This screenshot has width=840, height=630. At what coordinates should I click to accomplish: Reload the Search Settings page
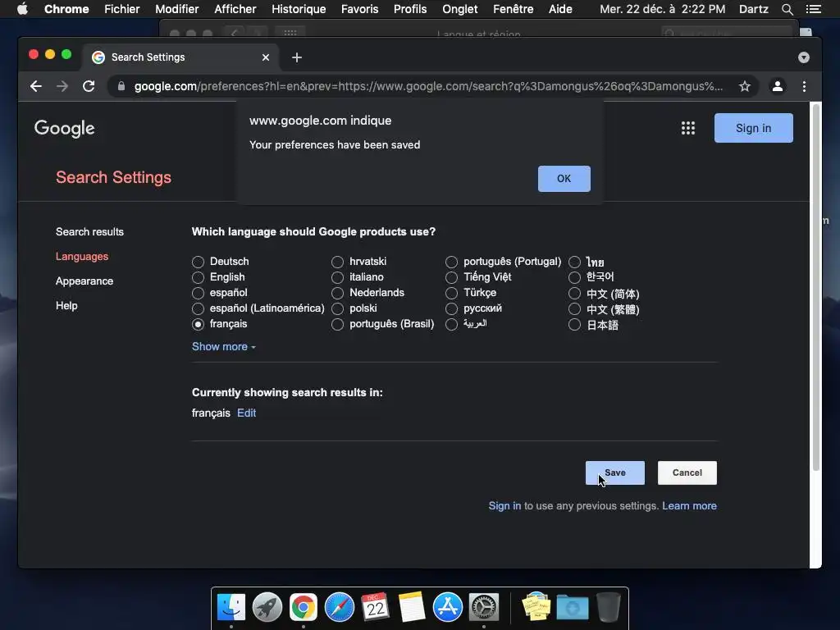pos(89,86)
